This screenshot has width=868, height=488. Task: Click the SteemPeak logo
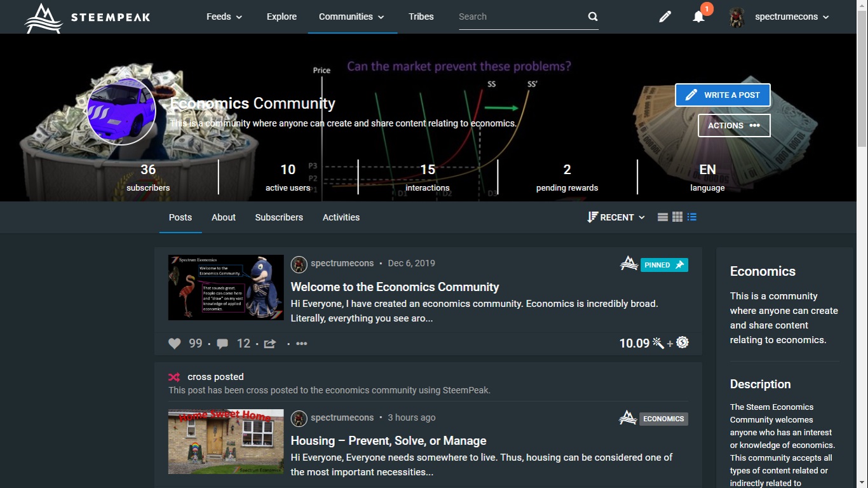(88, 17)
